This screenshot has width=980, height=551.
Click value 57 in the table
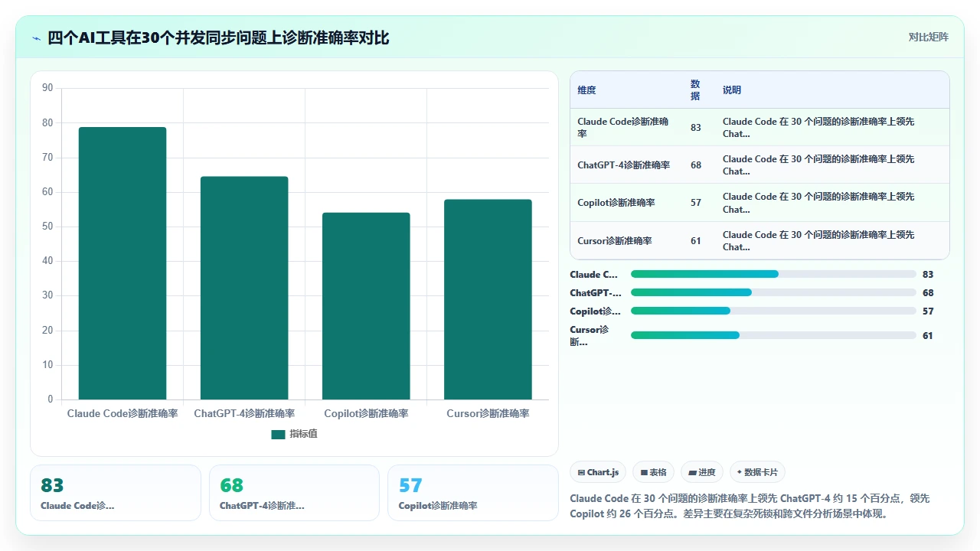(695, 203)
